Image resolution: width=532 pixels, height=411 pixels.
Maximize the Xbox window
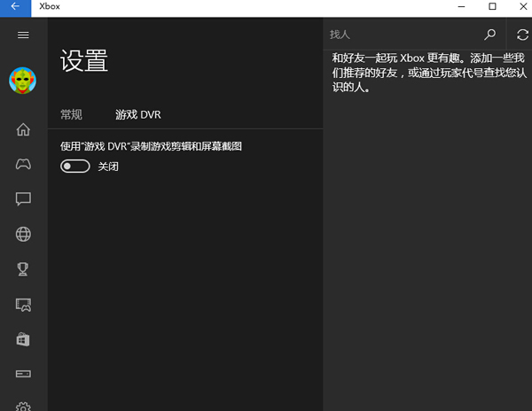tap(492, 7)
